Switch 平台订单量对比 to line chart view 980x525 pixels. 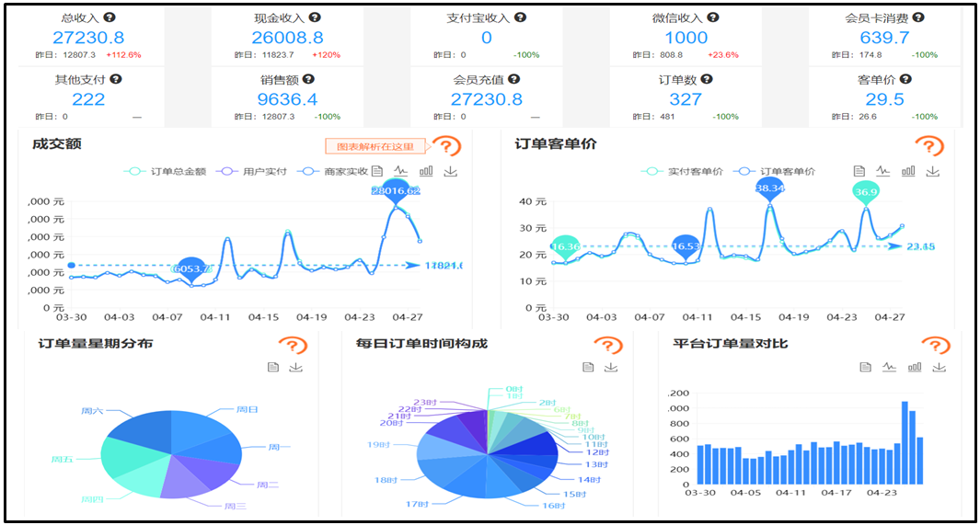coord(890,368)
